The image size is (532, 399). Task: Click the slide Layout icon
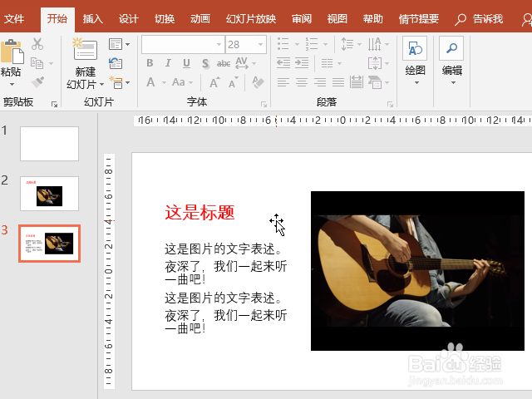tap(116, 44)
